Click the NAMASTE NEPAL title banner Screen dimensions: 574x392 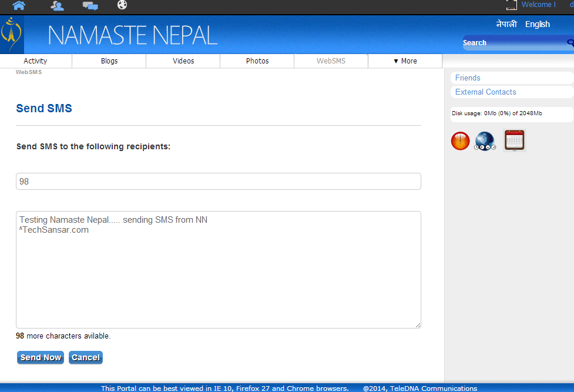pos(133,35)
